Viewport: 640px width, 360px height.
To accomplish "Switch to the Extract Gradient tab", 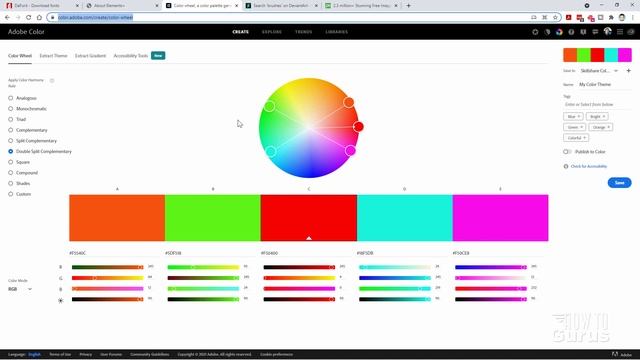I will tap(90, 56).
